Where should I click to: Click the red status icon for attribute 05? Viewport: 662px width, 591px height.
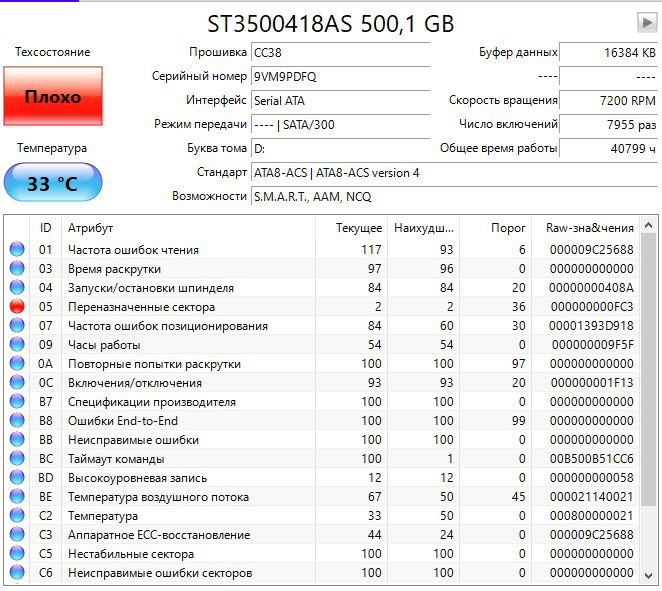pyautogui.click(x=17, y=306)
